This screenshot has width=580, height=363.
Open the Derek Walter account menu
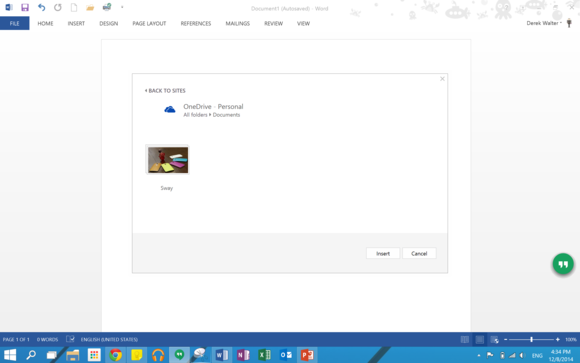pos(544,23)
